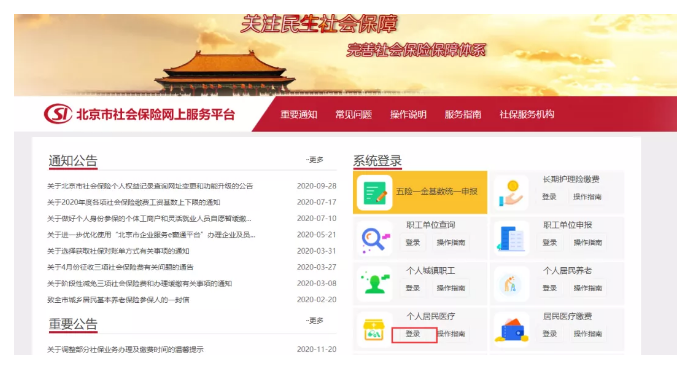This screenshot has width=684, height=385.
Task: Click the date 2020-07-17
Action: [317, 202]
